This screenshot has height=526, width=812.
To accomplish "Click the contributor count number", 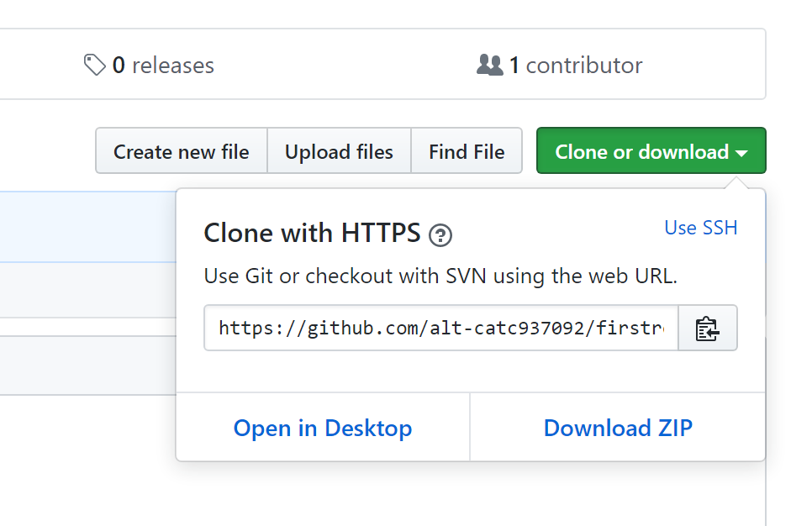I will pyautogui.click(x=514, y=66).
